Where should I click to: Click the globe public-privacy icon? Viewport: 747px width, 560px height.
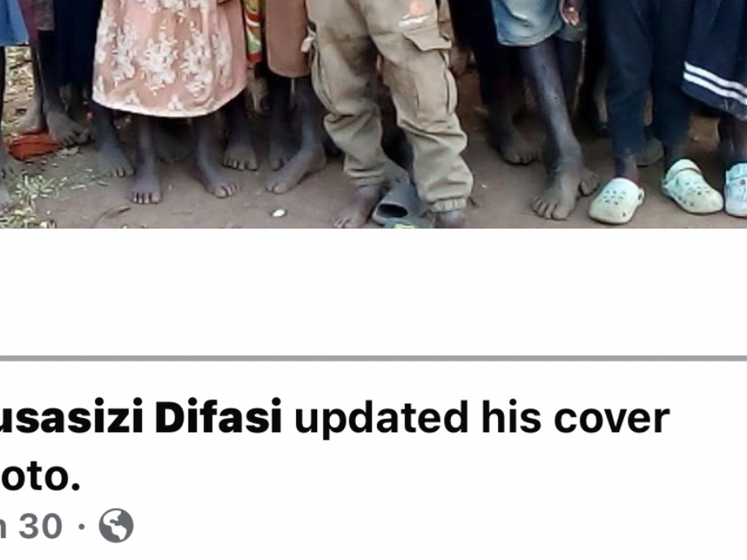tap(116, 526)
